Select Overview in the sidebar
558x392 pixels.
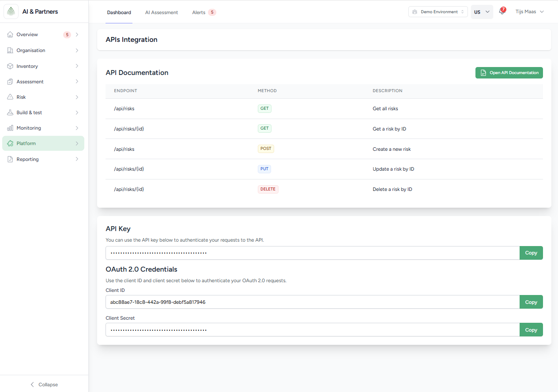click(43, 34)
